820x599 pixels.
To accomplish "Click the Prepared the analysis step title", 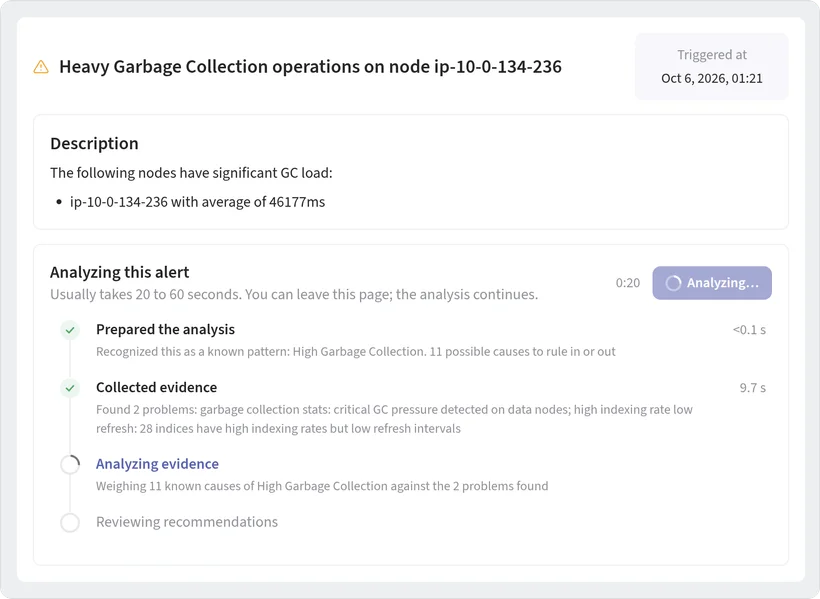I will tap(165, 330).
